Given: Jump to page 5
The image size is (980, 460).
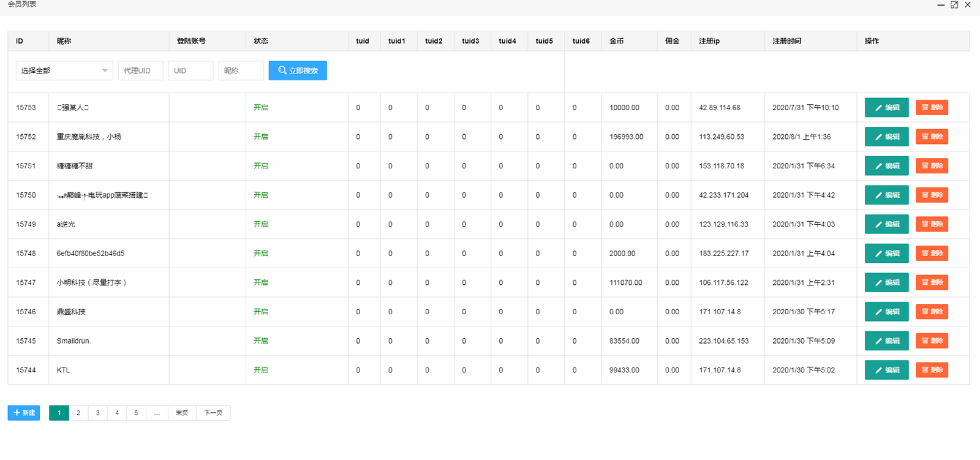Looking at the screenshot, I should pyautogui.click(x=136, y=413).
